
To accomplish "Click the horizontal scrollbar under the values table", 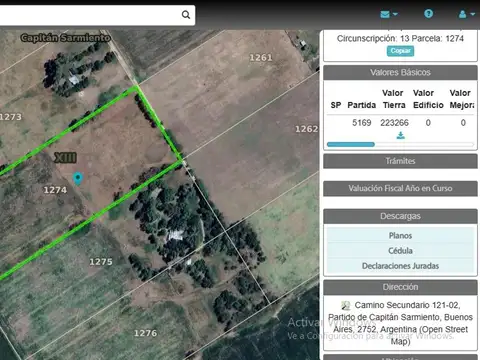I will click(x=400, y=144).
